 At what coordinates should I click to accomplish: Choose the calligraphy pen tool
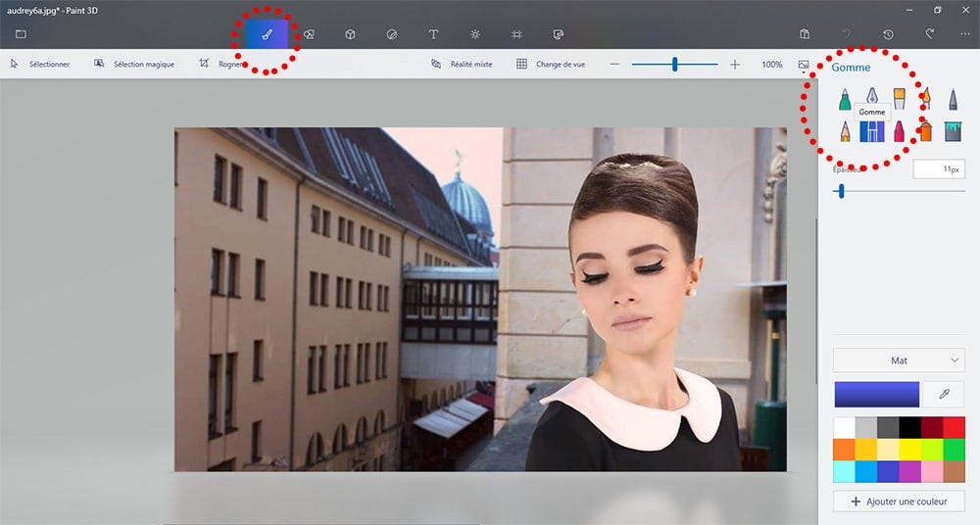[x=872, y=97]
